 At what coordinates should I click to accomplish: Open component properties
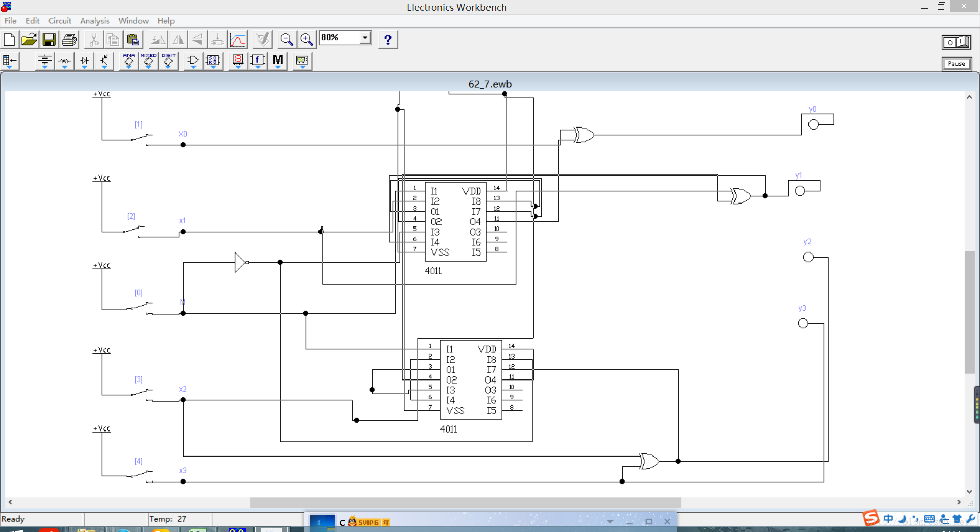coord(262,39)
